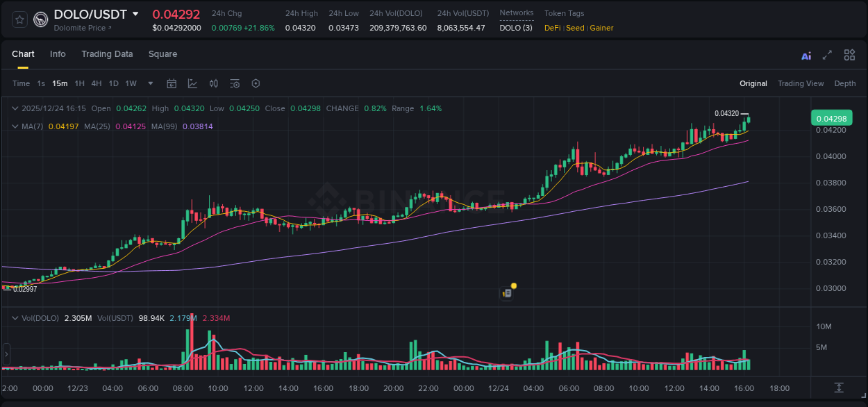Click the DOLO token logo

coord(40,19)
